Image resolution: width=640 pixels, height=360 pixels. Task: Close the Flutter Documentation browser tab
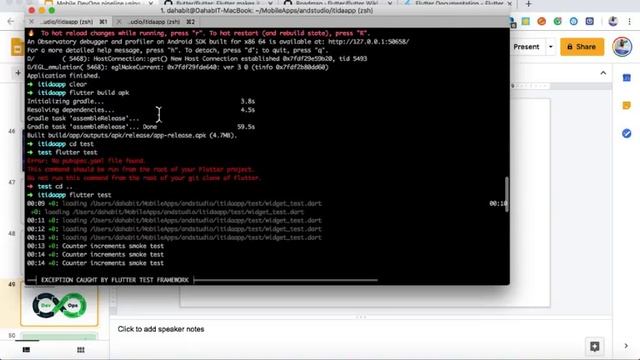509,4
